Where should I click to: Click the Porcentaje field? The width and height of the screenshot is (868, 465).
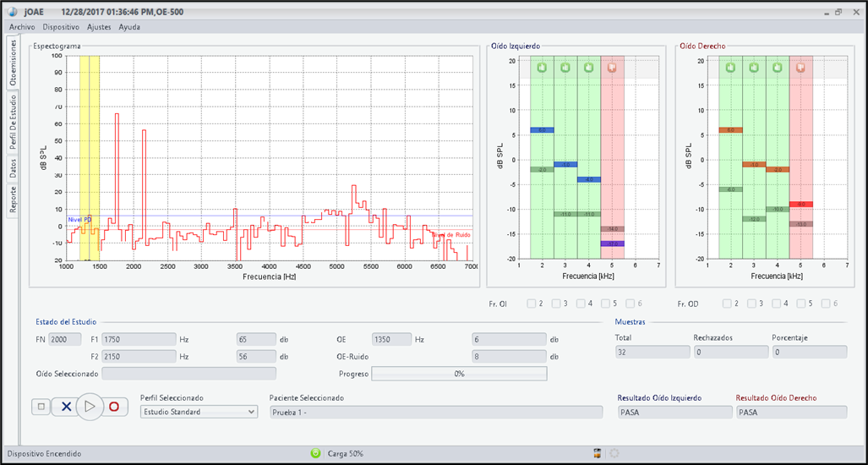(x=810, y=352)
